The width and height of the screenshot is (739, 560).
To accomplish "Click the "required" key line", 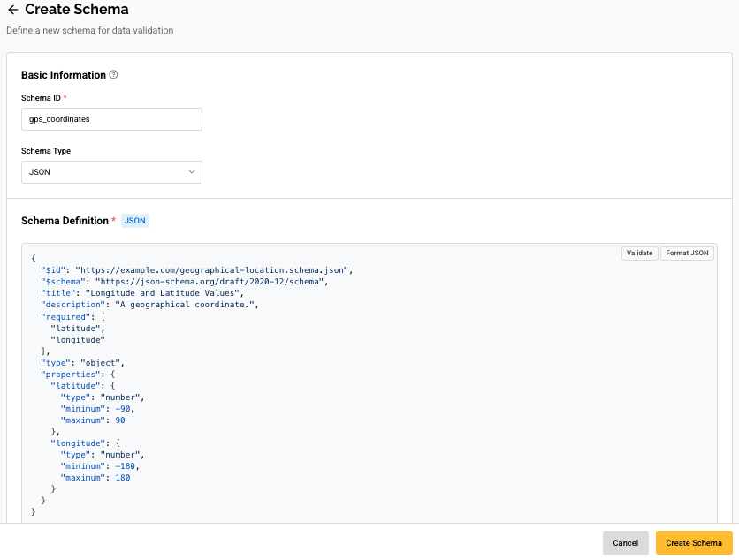I will tap(73, 316).
